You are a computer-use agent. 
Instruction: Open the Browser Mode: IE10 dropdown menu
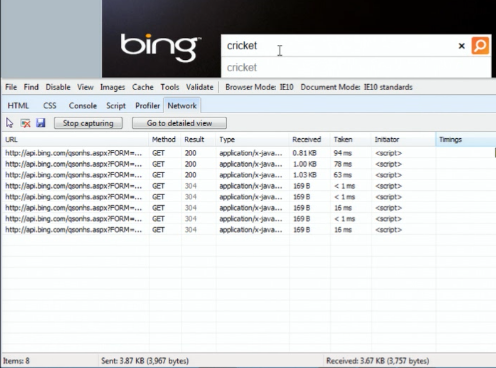click(259, 87)
